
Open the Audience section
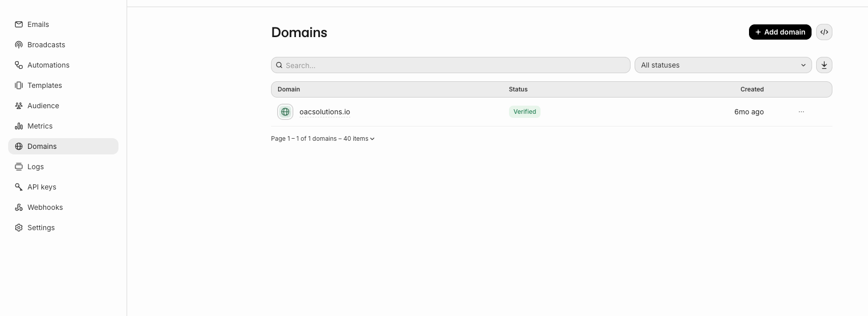click(x=63, y=106)
